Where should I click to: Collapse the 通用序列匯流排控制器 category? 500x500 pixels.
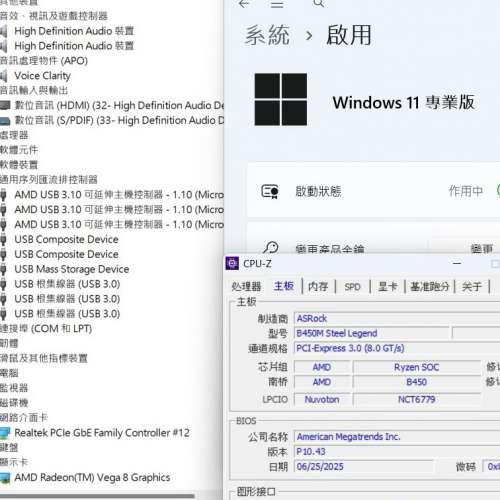coord(49,180)
